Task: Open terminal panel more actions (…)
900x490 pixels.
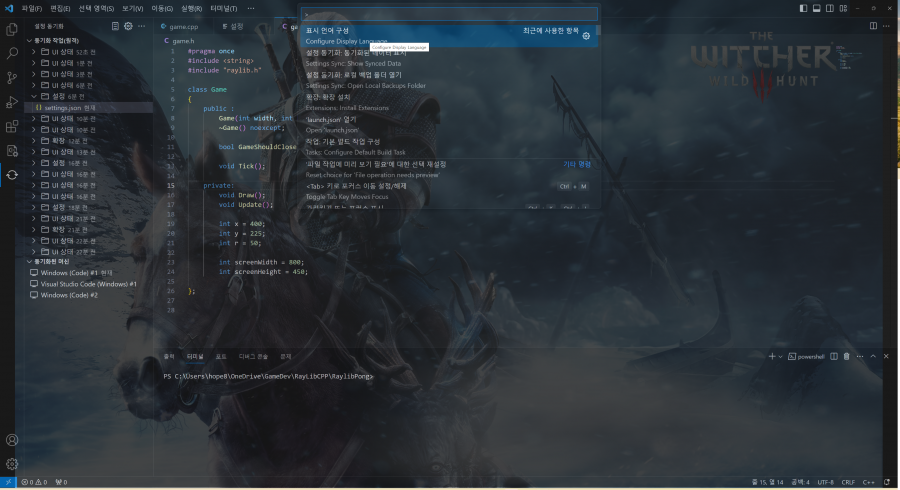Action: click(860, 356)
